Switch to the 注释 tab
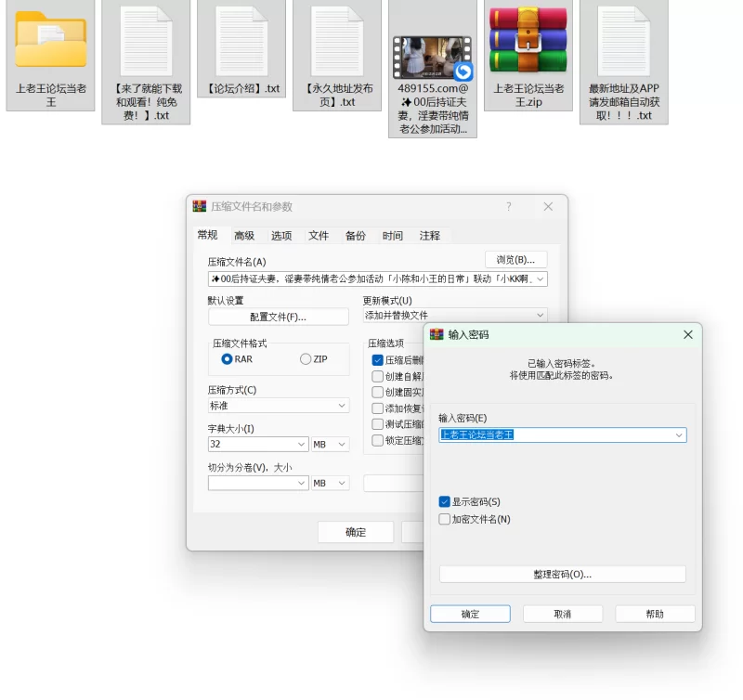 430,236
